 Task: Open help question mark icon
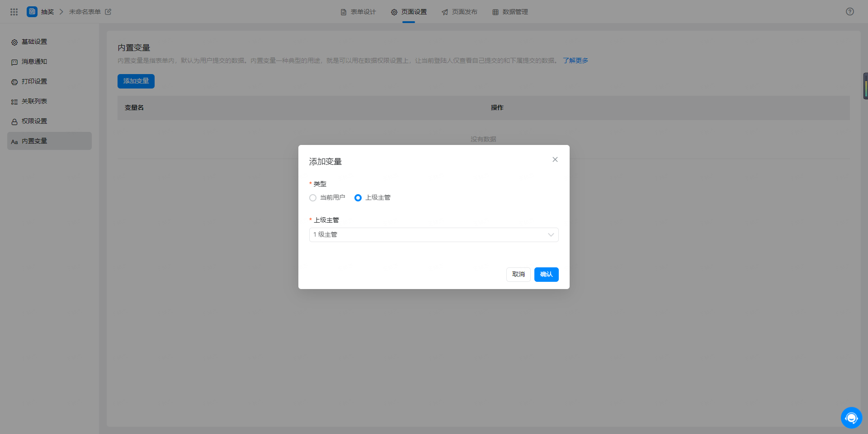850,12
